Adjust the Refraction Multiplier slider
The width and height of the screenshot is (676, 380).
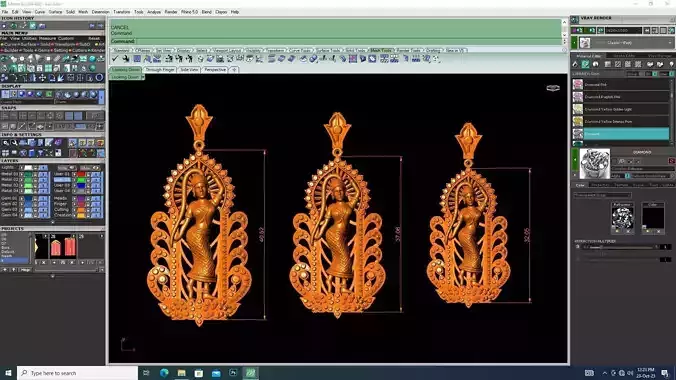[x=623, y=248]
